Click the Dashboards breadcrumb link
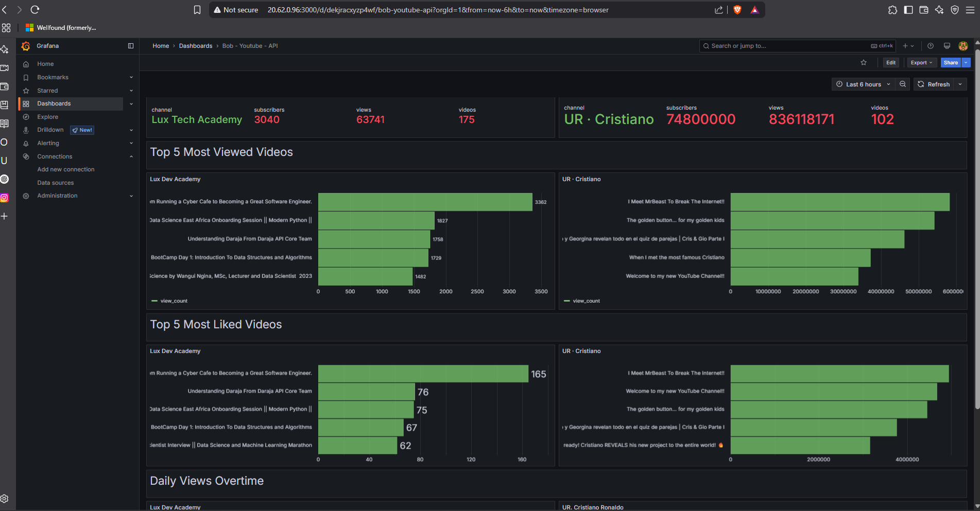This screenshot has width=980, height=511. click(196, 46)
